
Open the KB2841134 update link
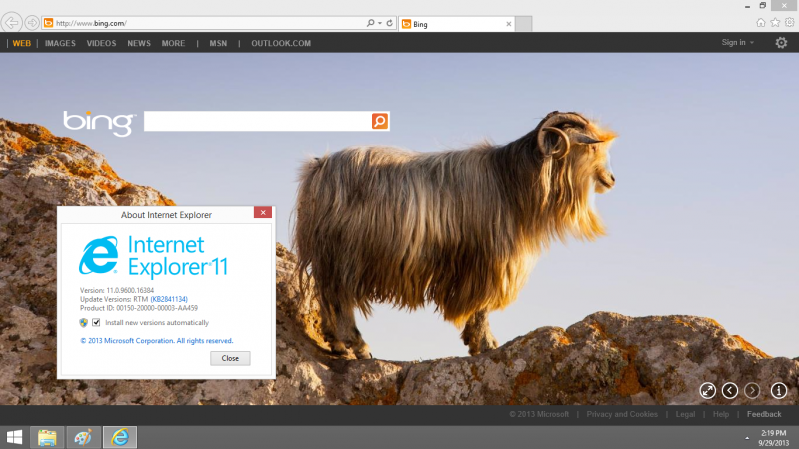tap(169, 299)
